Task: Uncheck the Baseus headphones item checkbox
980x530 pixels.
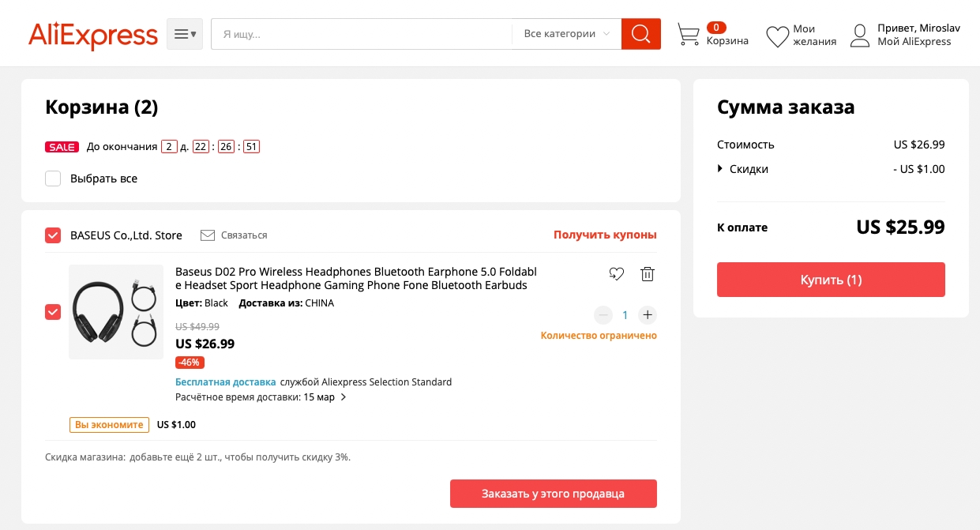Action: click(53, 312)
